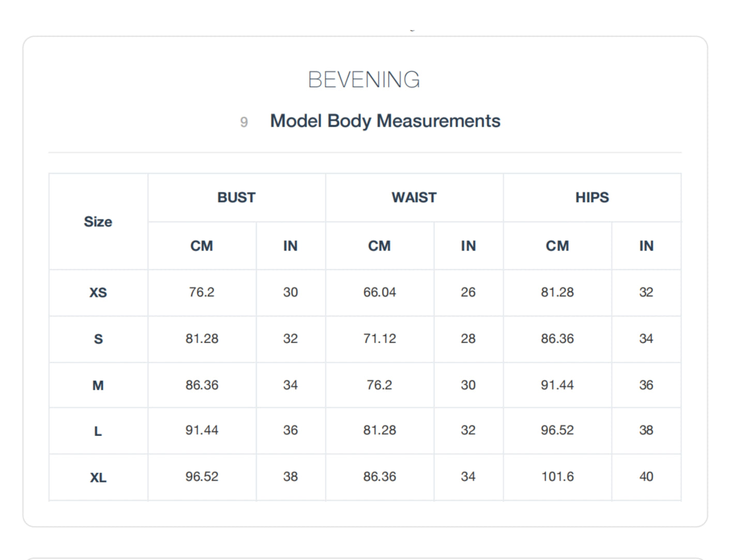Click the IN header under HIPS
Screen dimensions: 747x560
(x=646, y=246)
